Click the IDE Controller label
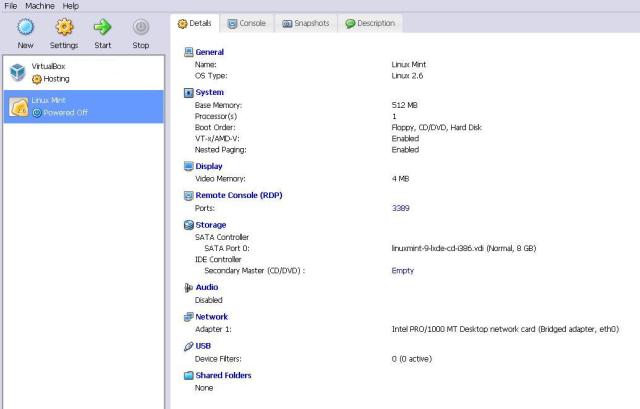 click(218, 260)
